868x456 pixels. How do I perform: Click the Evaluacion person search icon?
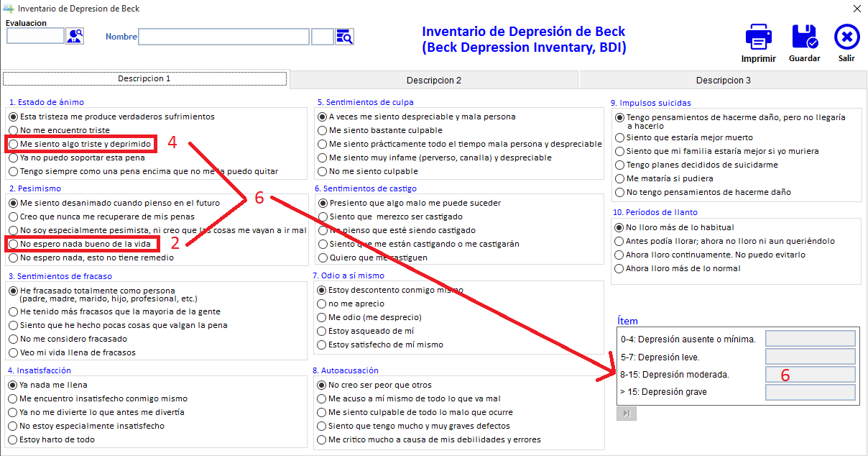75,36
